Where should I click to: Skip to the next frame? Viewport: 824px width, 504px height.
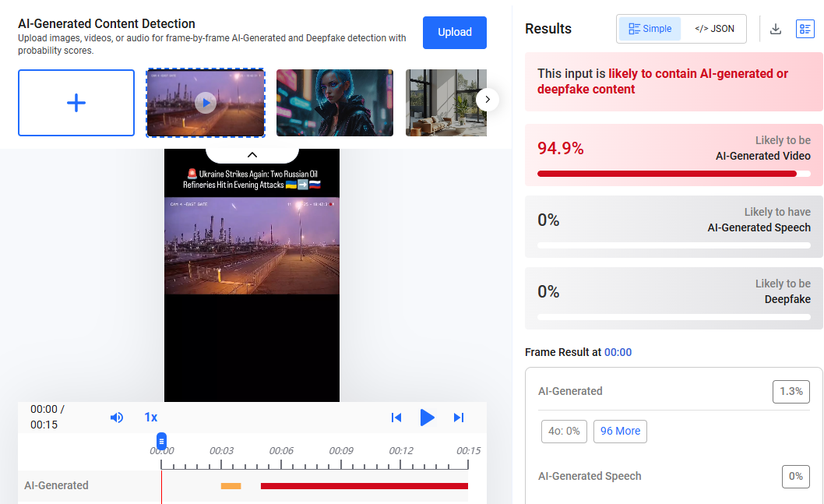459,418
